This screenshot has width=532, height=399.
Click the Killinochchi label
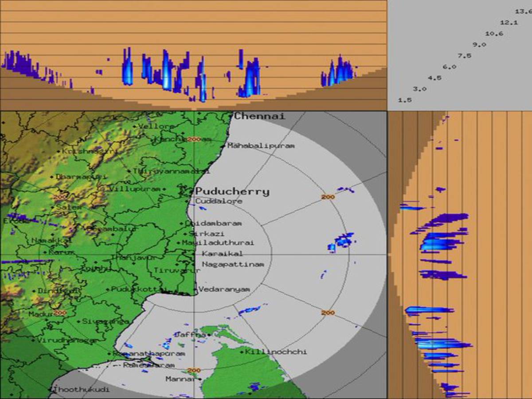point(276,352)
